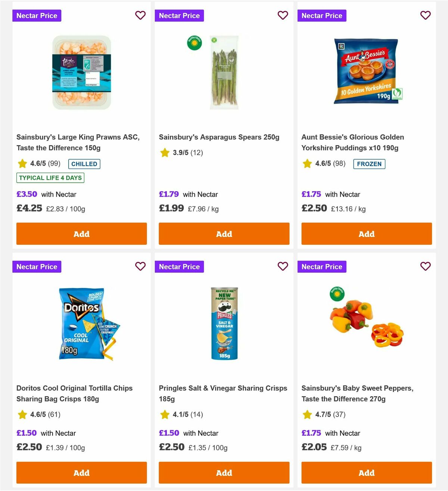448x491 pixels.
Task: Favourite the Doritos Cool Original crisps
Action: coord(140,266)
